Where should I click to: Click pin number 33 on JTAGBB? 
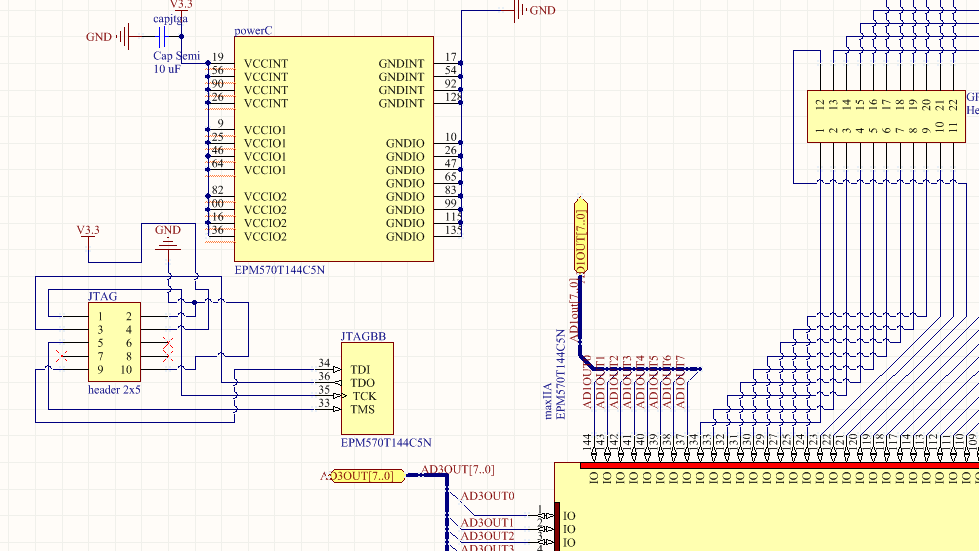(x=323, y=403)
